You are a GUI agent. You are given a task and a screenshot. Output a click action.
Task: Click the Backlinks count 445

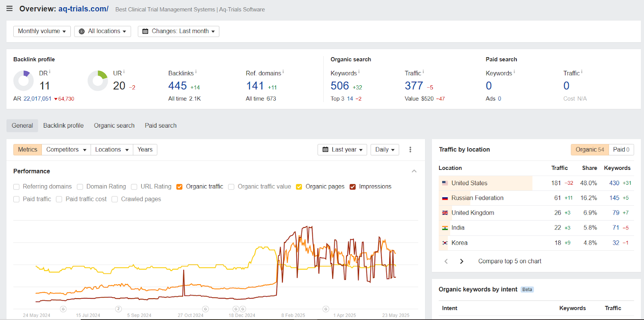point(178,86)
